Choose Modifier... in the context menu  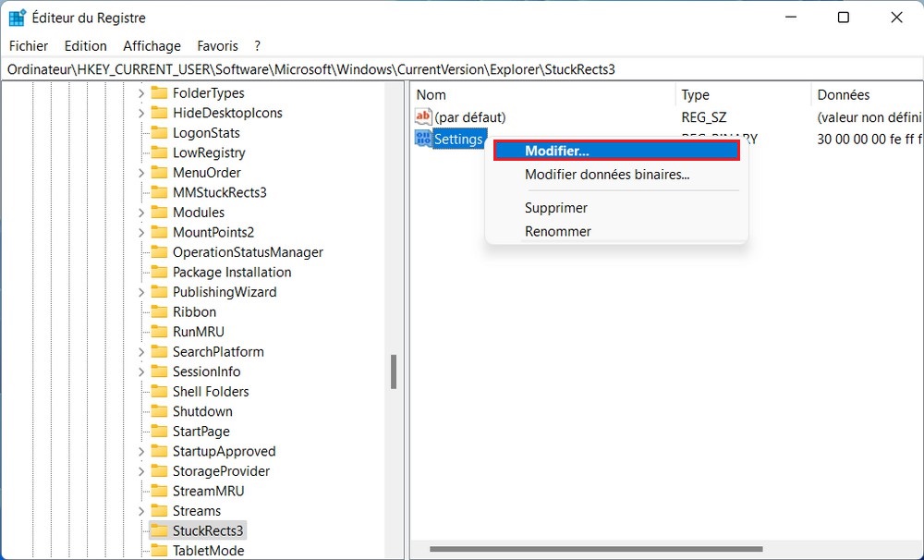616,151
